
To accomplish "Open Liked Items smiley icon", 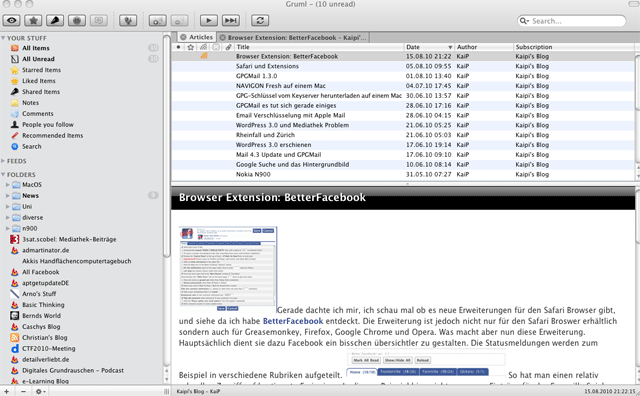I will tap(15, 81).
